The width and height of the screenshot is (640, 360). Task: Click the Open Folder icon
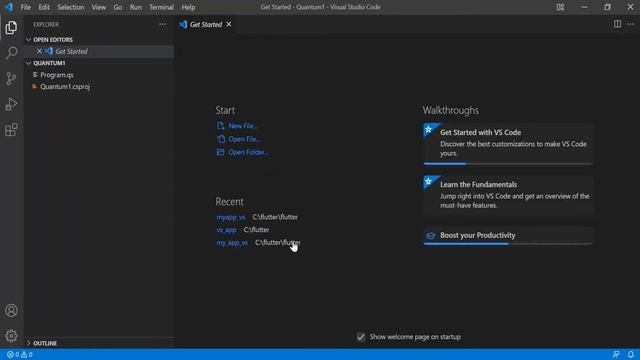point(220,152)
